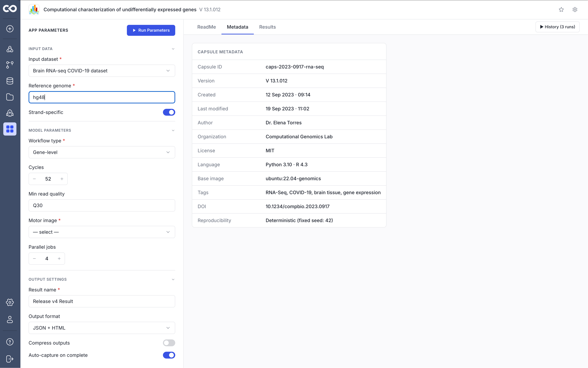
Task: Click the Python 3.10 · R 4.3 value
Action: pos(287,165)
